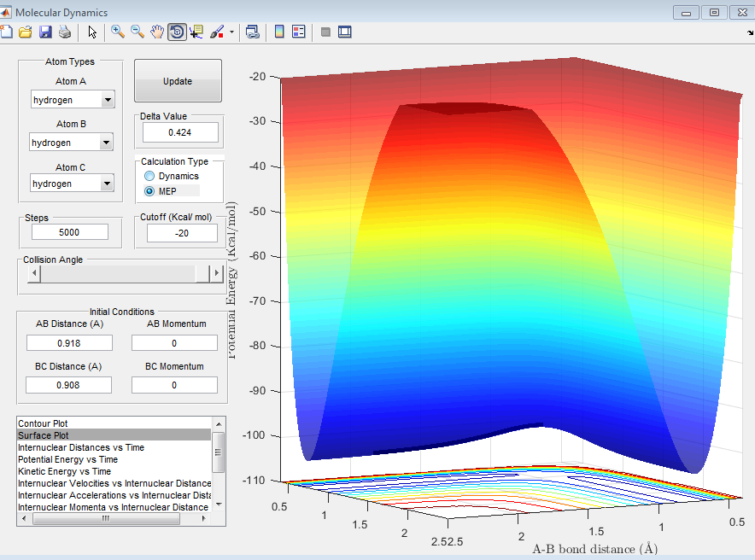The height and width of the screenshot is (560, 755).
Task: Select the MEP calculation type
Action: [149, 191]
